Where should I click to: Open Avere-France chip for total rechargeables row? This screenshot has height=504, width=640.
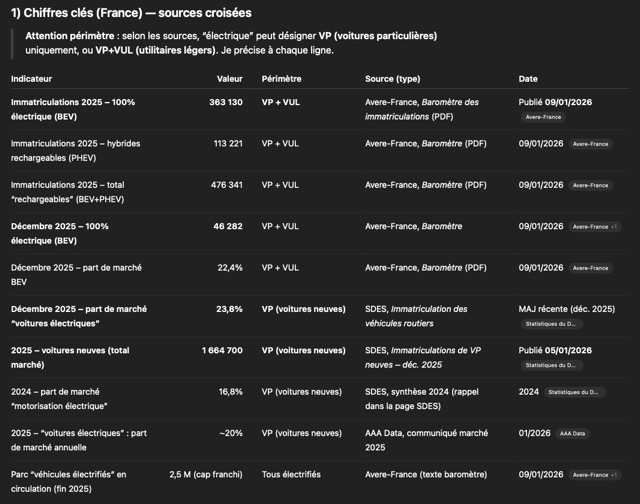(589, 185)
